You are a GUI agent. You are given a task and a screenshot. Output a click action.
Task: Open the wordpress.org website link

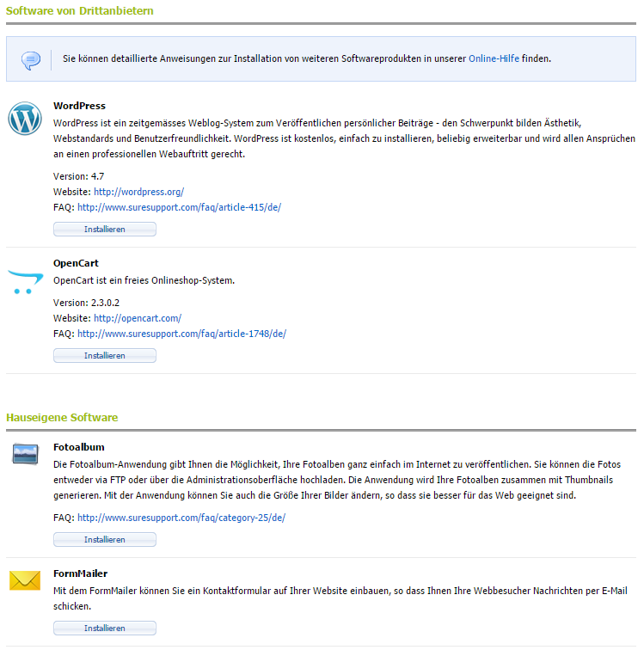(138, 192)
